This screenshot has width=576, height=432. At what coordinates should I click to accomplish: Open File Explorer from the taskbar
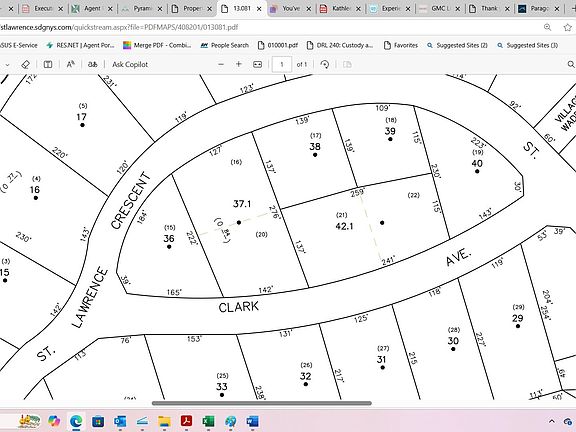(x=164, y=421)
